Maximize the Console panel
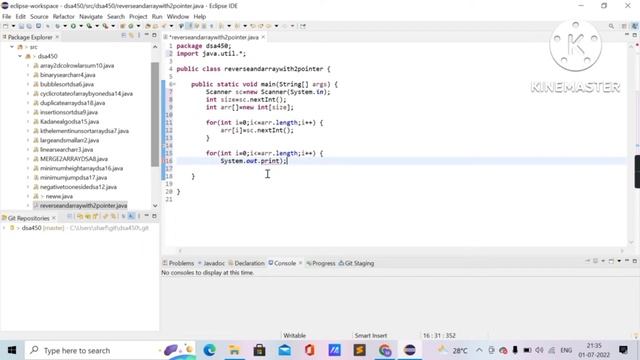The image size is (640, 360). coord(635,261)
